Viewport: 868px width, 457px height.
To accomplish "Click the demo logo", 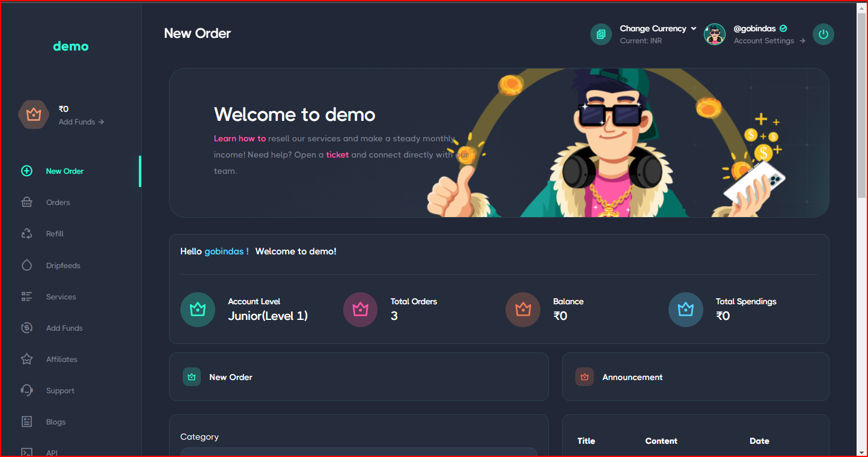I will point(70,46).
